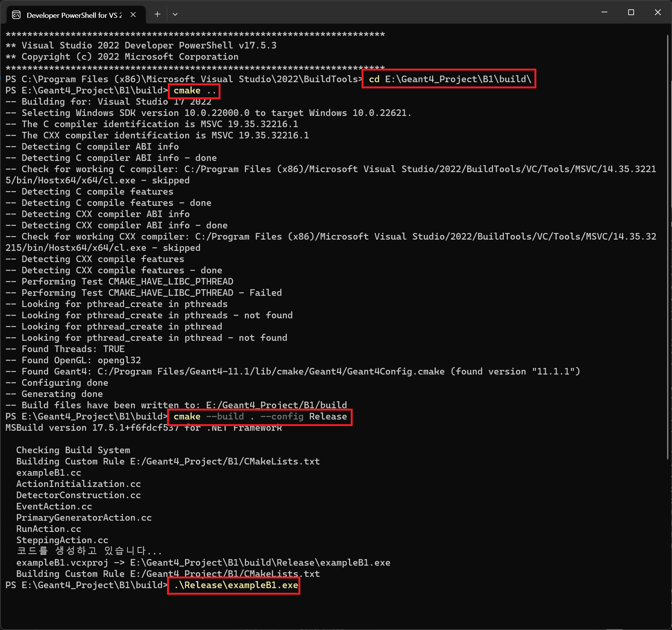The image size is (672, 630).
Task: Click the highlighted cd E:\Geant4_Project\B1\build\ command
Action: [x=450, y=79]
